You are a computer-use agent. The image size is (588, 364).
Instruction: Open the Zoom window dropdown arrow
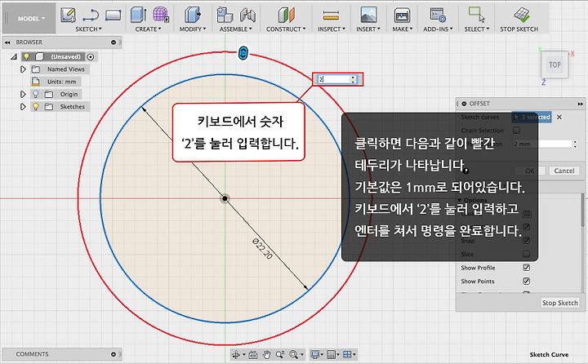coord(301,354)
